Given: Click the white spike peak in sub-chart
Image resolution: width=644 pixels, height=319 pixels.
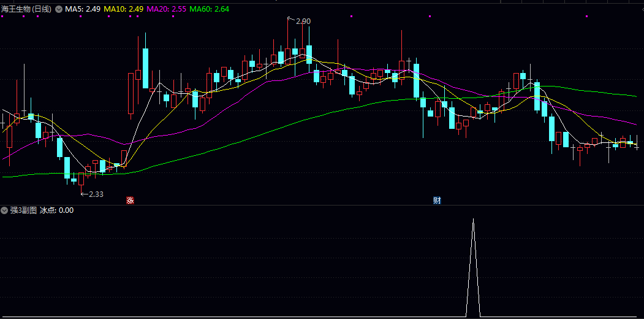Looking at the screenshot, I should 473,220.
